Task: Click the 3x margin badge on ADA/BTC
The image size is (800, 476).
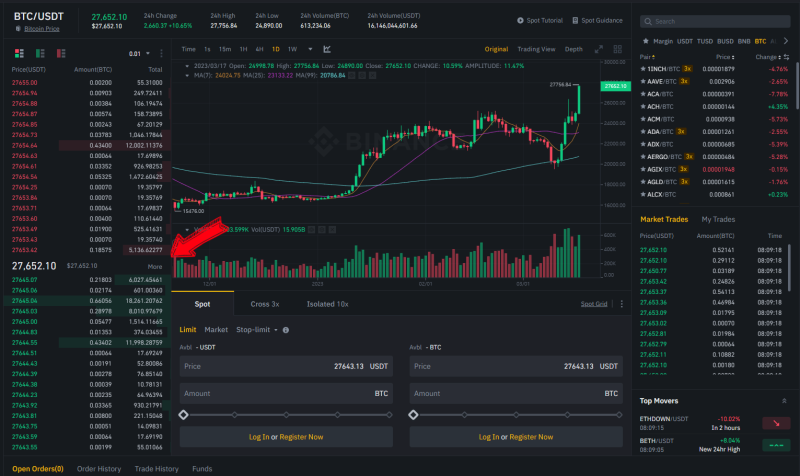Action: 681,132
